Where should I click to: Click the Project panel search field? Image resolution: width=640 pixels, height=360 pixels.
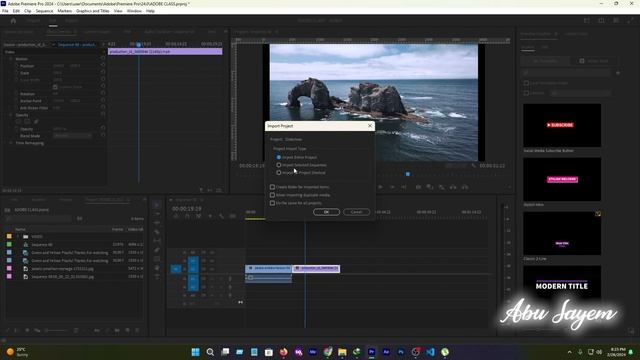[x=38, y=219]
